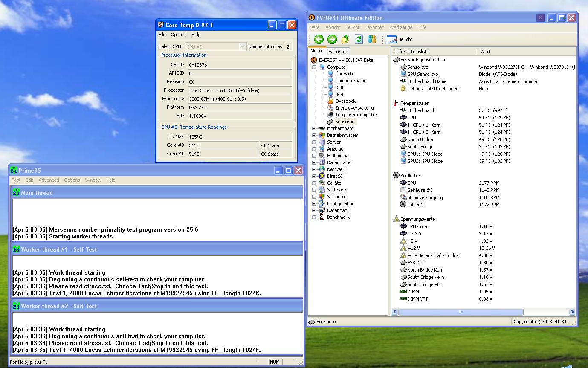588x368 pixels.
Task: Click the green Back arrow in EVEREST toolbar
Action: [319, 39]
